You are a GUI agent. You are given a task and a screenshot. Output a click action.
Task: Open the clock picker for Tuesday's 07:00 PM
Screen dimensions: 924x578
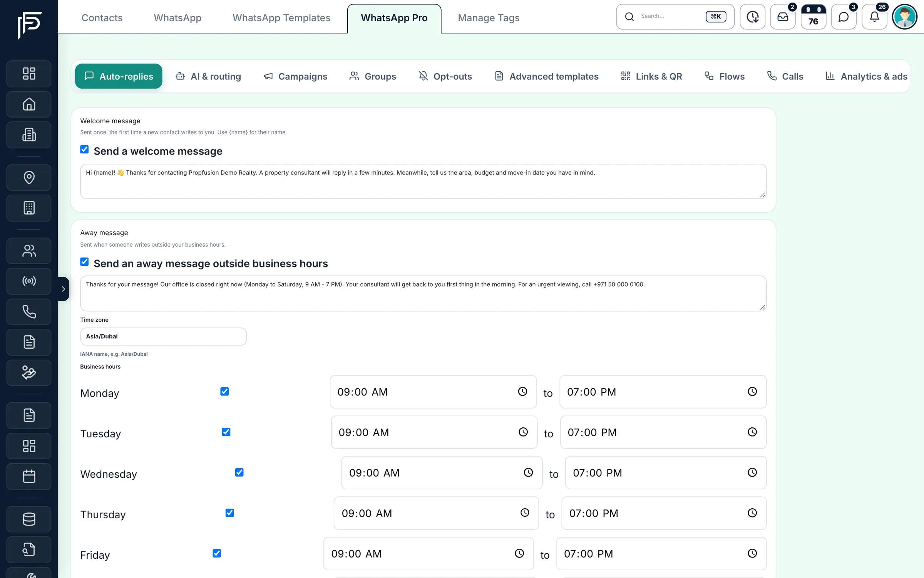[752, 432]
